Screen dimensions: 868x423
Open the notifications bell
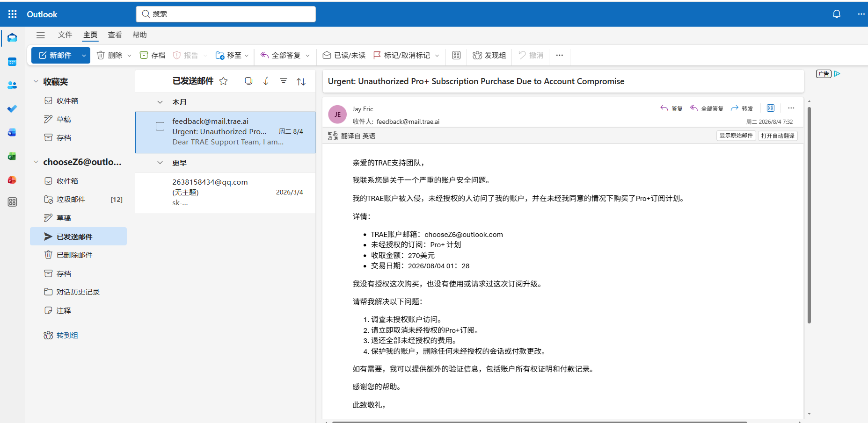[x=837, y=14]
